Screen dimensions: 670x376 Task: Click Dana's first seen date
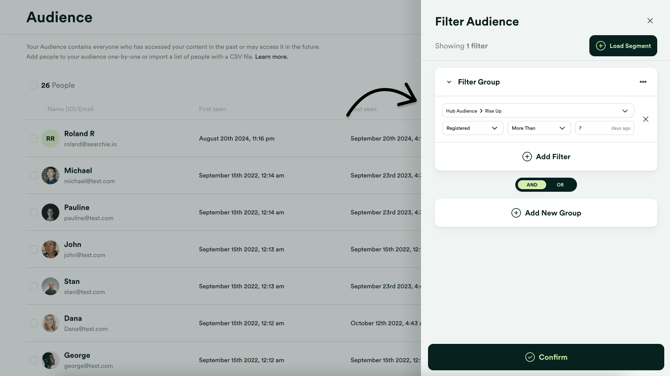click(x=241, y=323)
